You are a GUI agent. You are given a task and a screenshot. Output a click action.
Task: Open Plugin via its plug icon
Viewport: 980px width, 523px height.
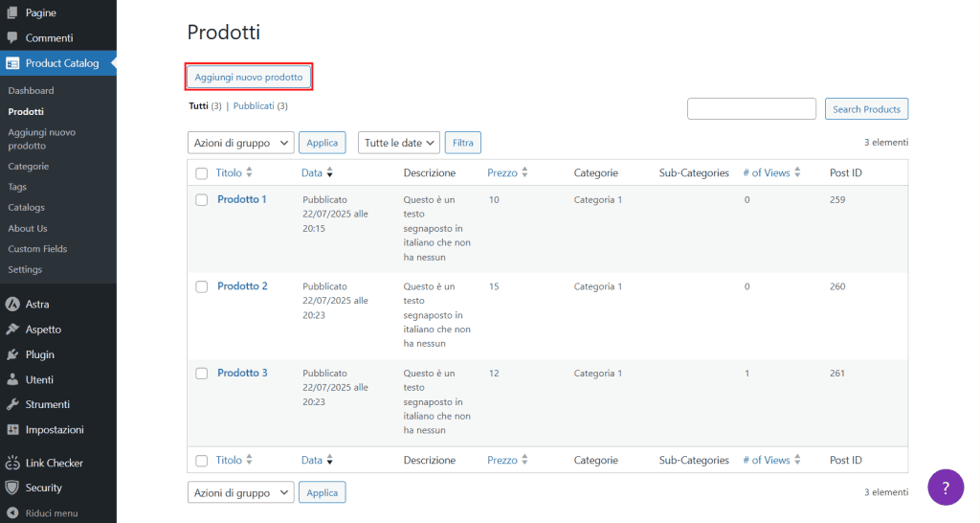coord(12,354)
